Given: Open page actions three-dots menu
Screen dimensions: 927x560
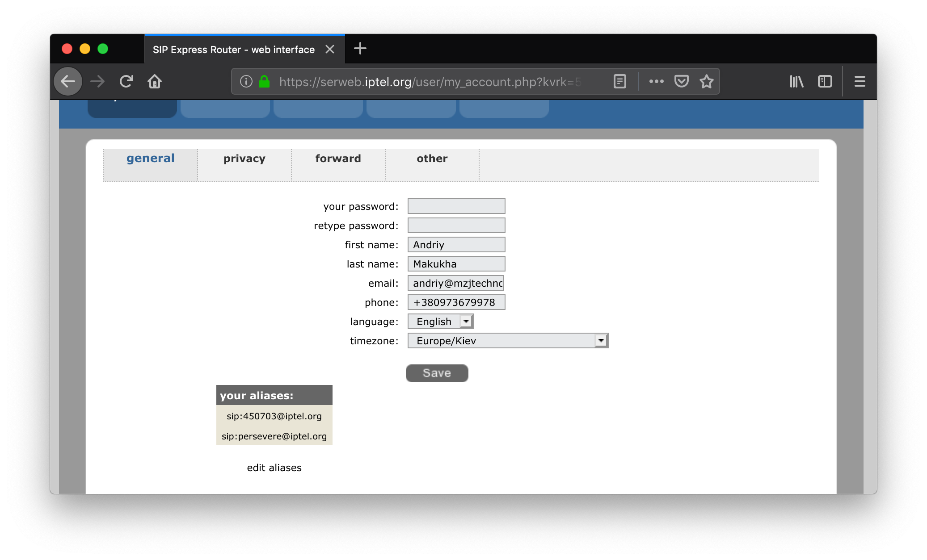Looking at the screenshot, I should [656, 81].
